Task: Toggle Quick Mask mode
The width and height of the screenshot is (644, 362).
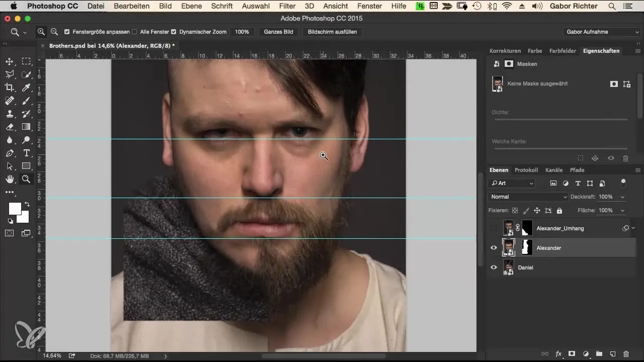Action: pos(10,233)
